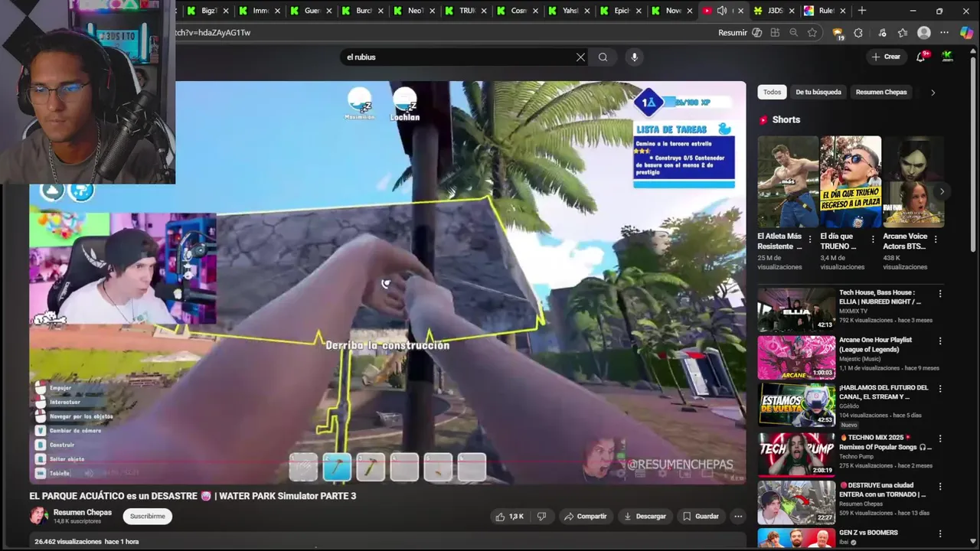Select the Todos filter chip
The width and height of the screenshot is (980, 551).
coord(773,93)
